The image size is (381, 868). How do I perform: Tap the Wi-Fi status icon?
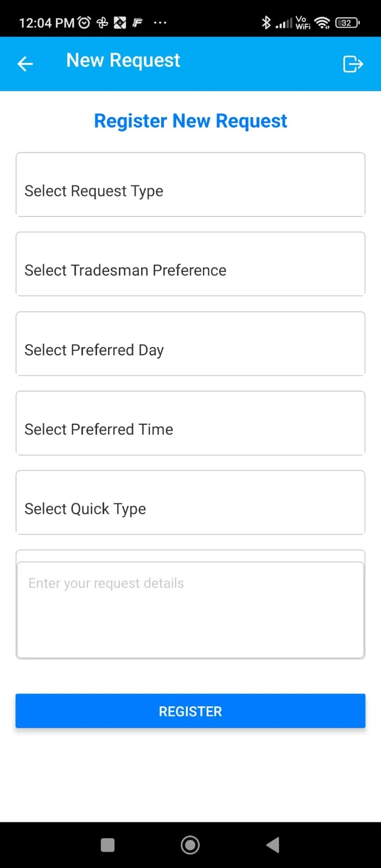click(322, 22)
